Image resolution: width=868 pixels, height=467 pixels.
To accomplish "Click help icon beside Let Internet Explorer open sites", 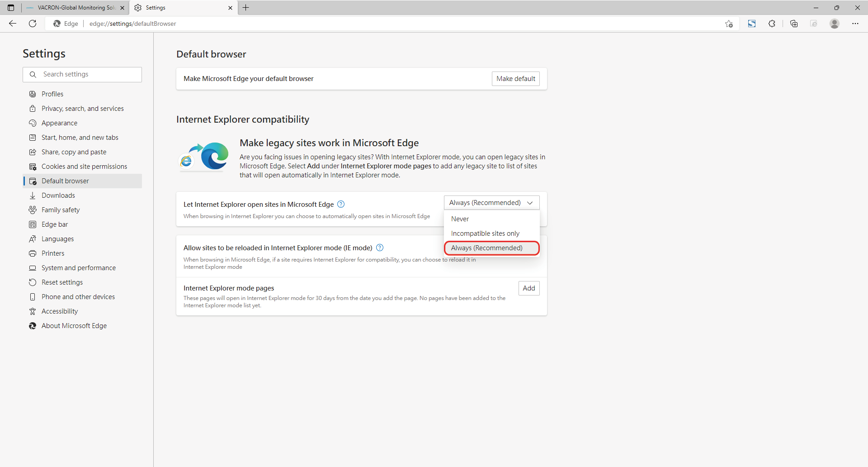I will (341, 204).
